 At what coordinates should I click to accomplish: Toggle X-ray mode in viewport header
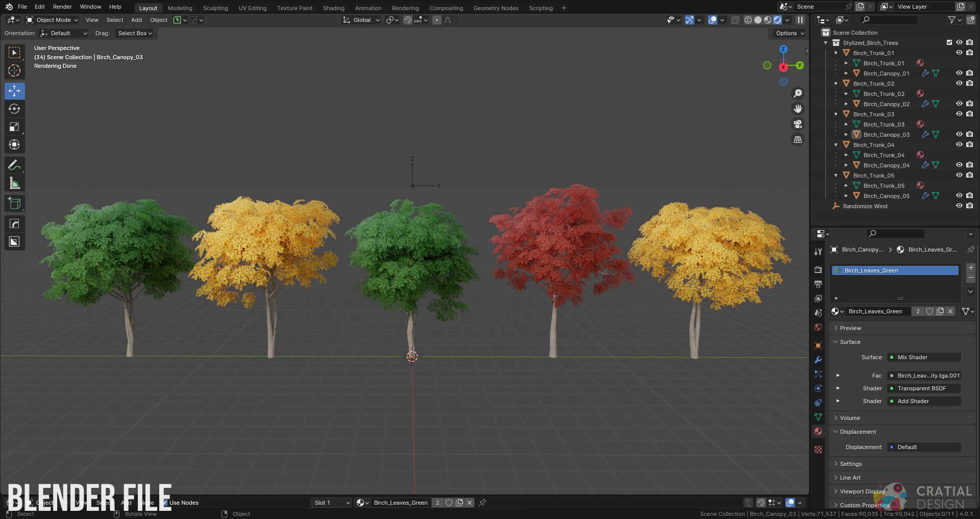click(x=736, y=20)
